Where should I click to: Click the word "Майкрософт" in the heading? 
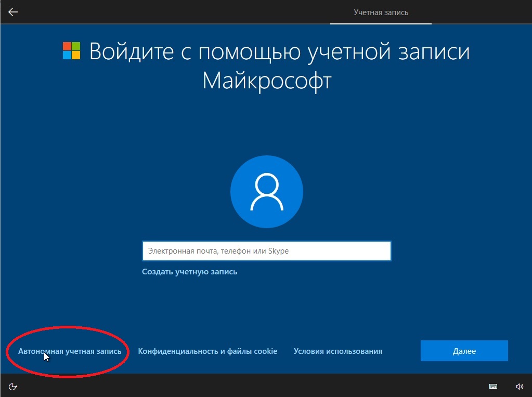[266, 81]
